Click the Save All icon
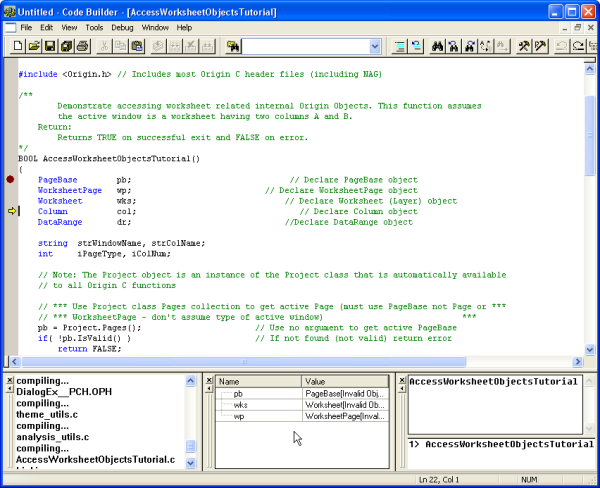 [x=65, y=46]
